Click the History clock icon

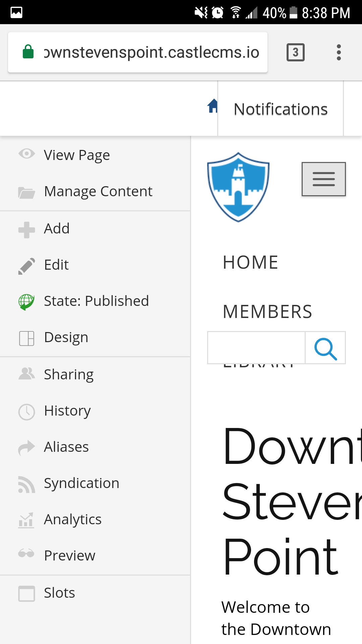tap(26, 412)
